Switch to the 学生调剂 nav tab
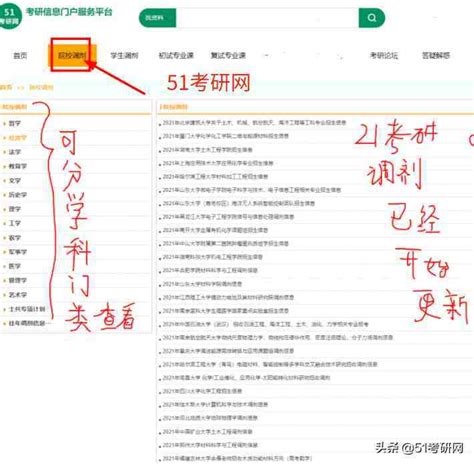Screen dimensions: 474x464 124,55
